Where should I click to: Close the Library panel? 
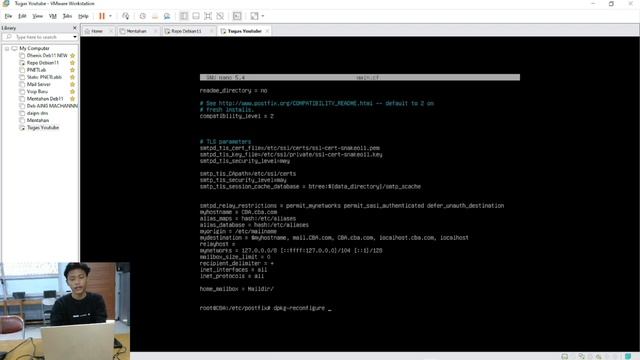pyautogui.click(x=75, y=28)
